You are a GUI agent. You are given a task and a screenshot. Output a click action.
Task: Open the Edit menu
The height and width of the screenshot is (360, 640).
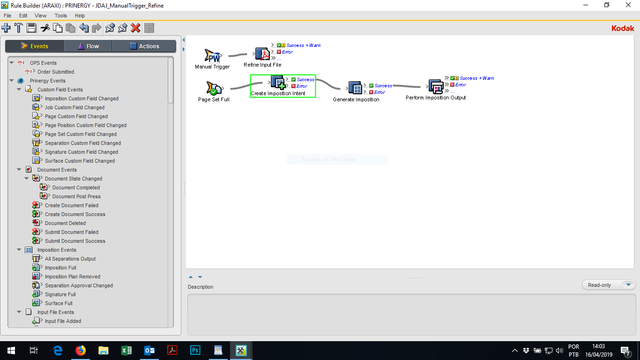(23, 16)
